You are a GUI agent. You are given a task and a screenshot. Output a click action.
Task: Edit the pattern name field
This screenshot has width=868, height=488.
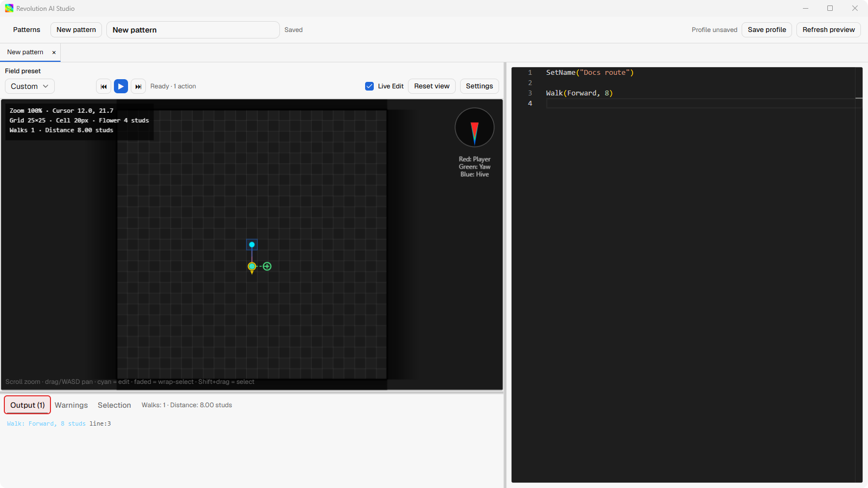[x=193, y=30]
